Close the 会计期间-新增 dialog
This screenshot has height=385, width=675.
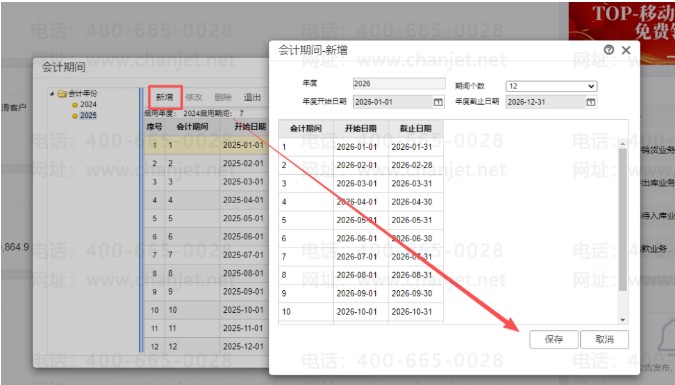point(626,50)
